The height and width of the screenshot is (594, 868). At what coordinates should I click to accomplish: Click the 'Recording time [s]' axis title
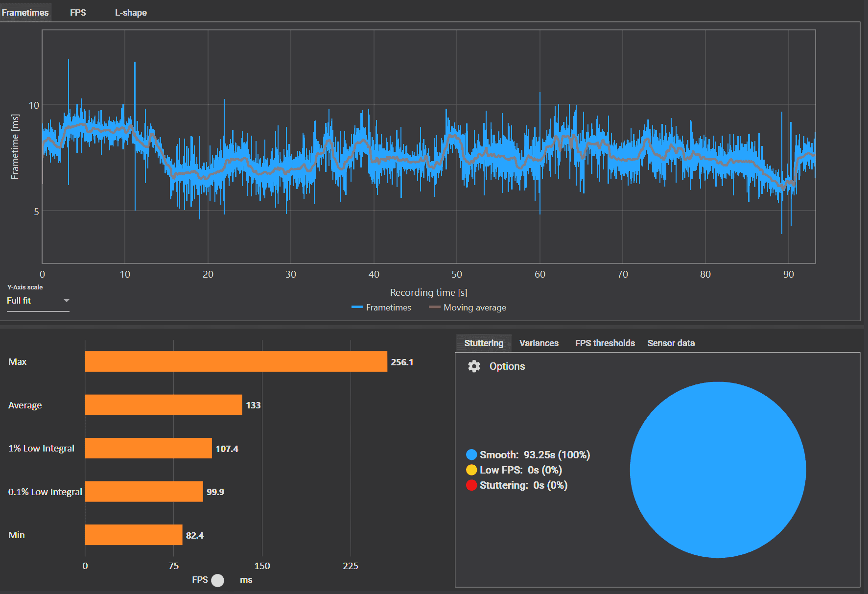point(429,292)
